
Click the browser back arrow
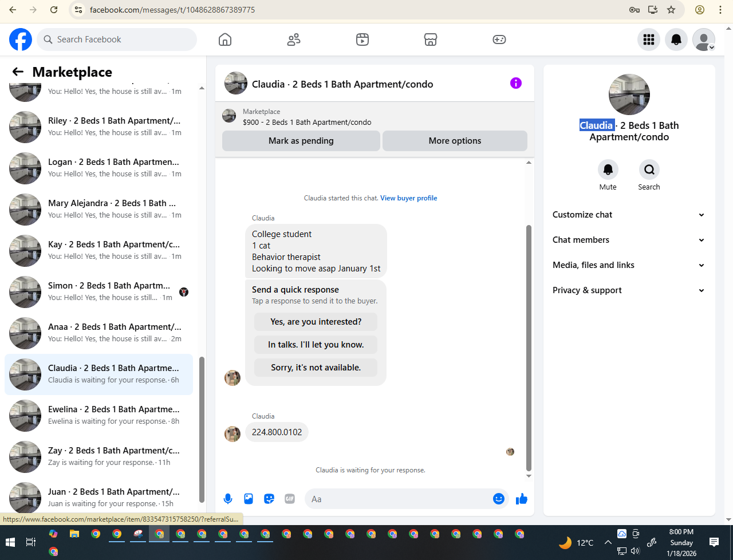click(x=13, y=10)
